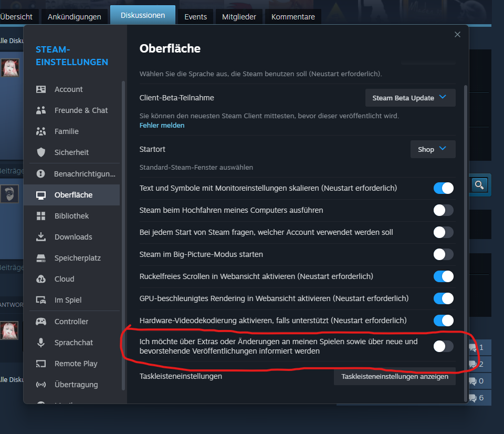Click the Sicherheit shield icon
Image resolution: width=504 pixels, height=434 pixels.
(41, 152)
